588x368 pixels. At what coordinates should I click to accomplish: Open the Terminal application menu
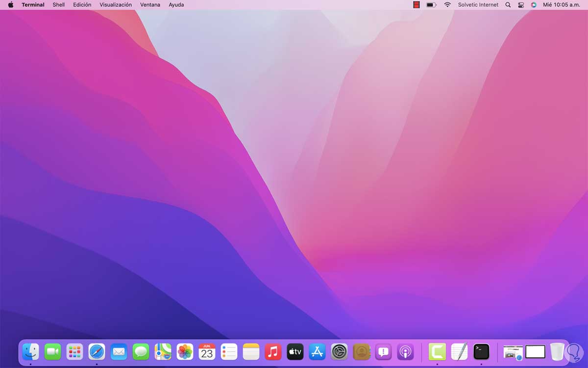coord(33,4)
